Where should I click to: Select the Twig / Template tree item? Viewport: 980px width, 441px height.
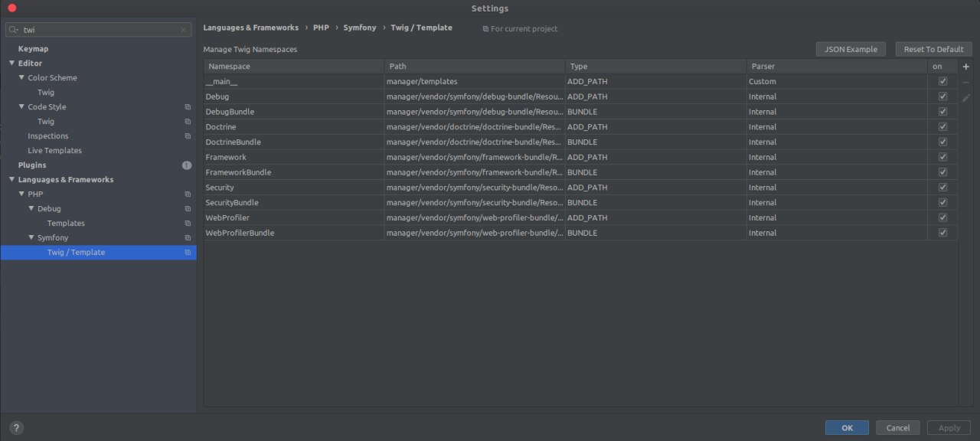point(76,253)
